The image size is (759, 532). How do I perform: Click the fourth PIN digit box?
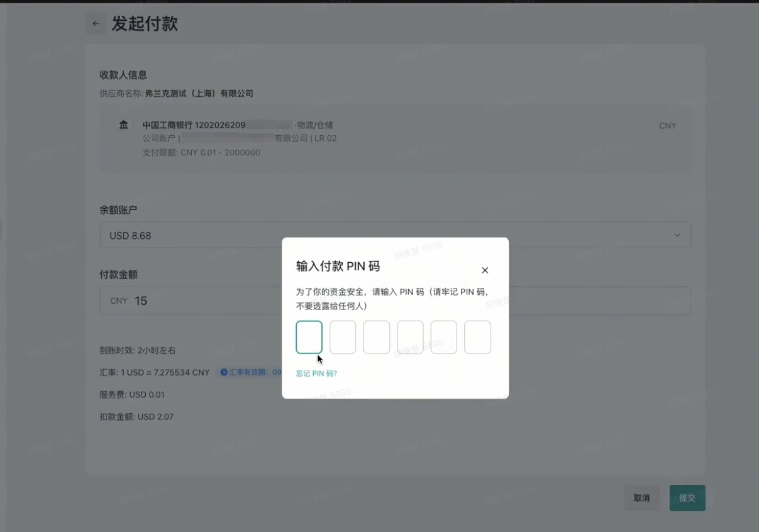tap(410, 337)
